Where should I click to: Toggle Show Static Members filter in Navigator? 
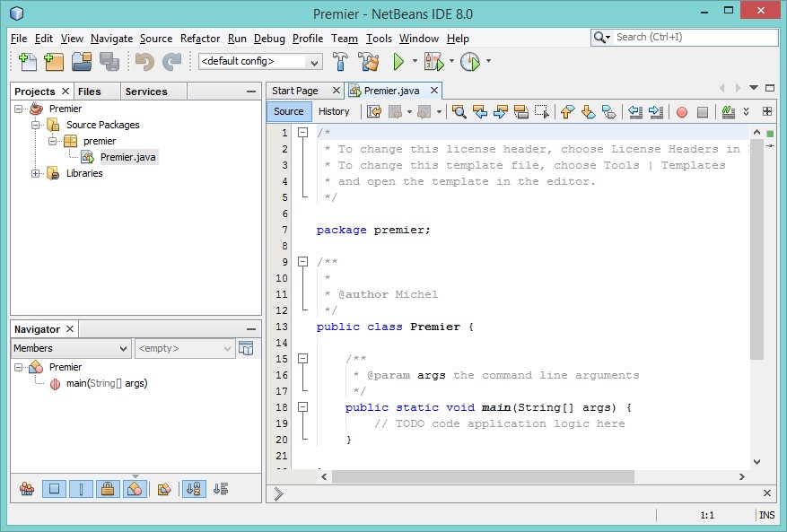[81, 489]
